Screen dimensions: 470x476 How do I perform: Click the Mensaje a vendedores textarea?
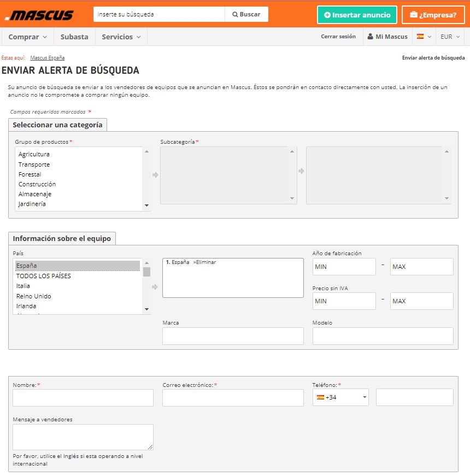click(83, 437)
